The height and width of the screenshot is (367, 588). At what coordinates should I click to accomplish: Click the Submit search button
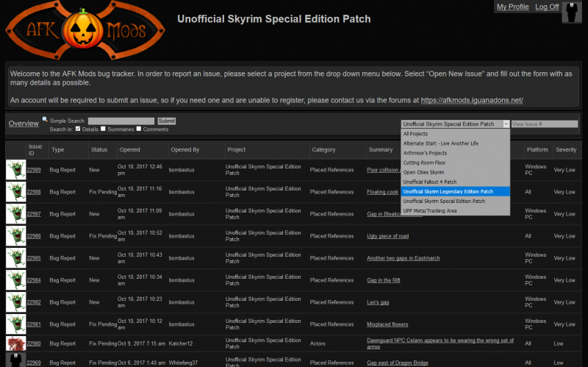167,121
